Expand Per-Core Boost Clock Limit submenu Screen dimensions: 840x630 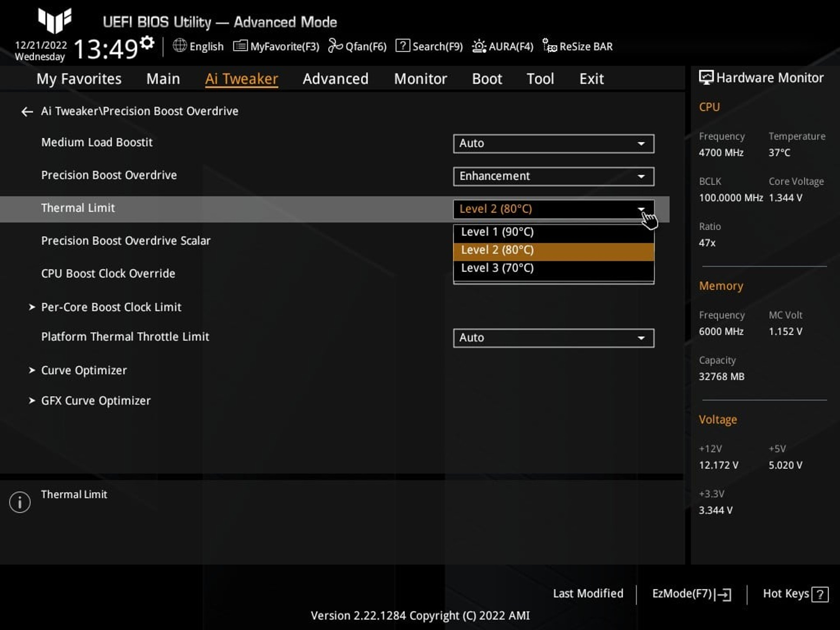pos(111,307)
